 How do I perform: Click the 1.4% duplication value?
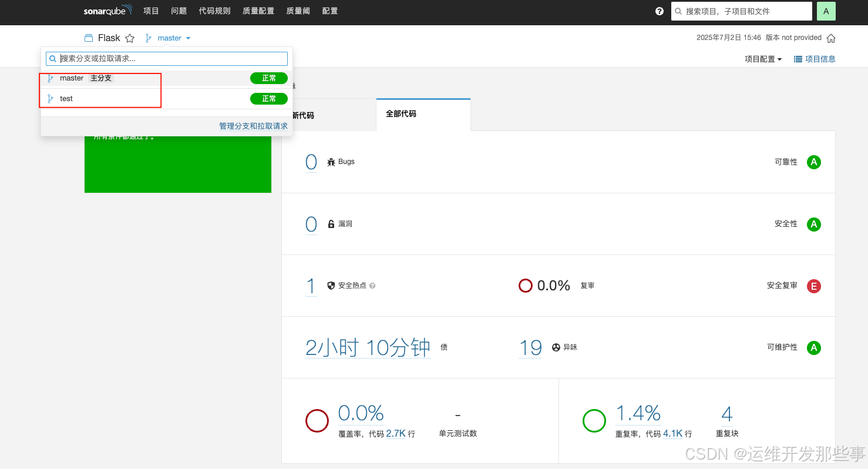pyautogui.click(x=638, y=413)
